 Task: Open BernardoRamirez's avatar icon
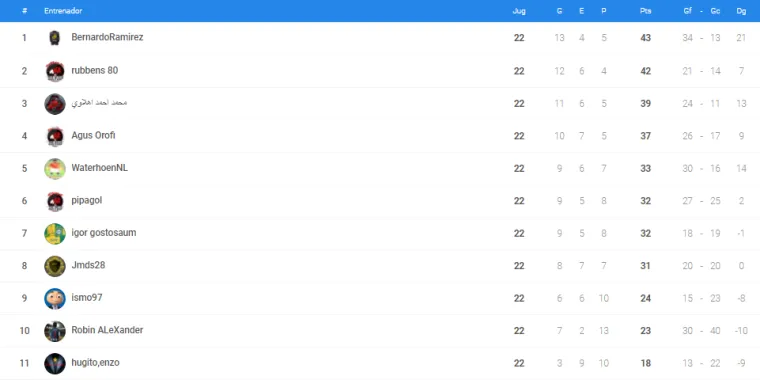tap(55, 38)
